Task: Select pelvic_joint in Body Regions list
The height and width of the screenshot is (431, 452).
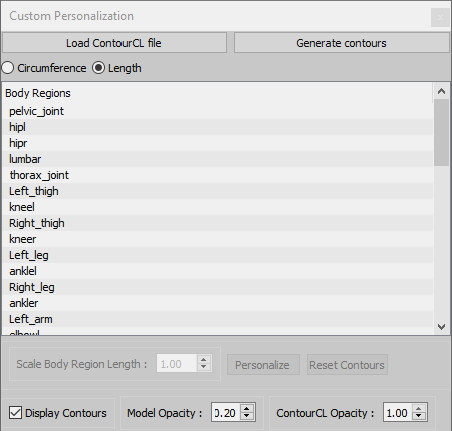Action: (217, 111)
